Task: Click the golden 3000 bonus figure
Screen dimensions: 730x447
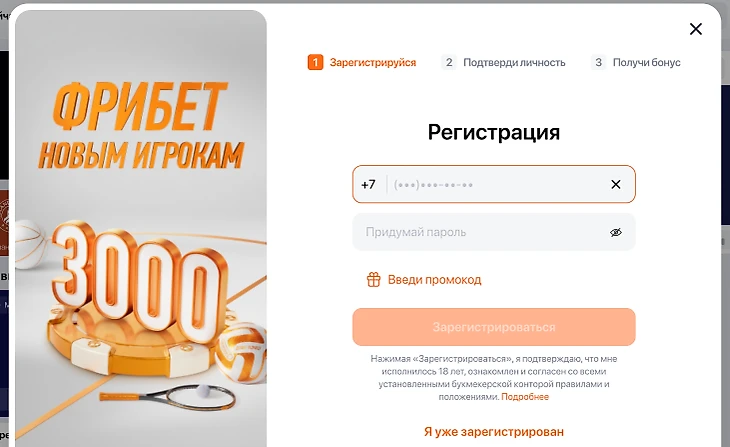Action: pos(140,279)
